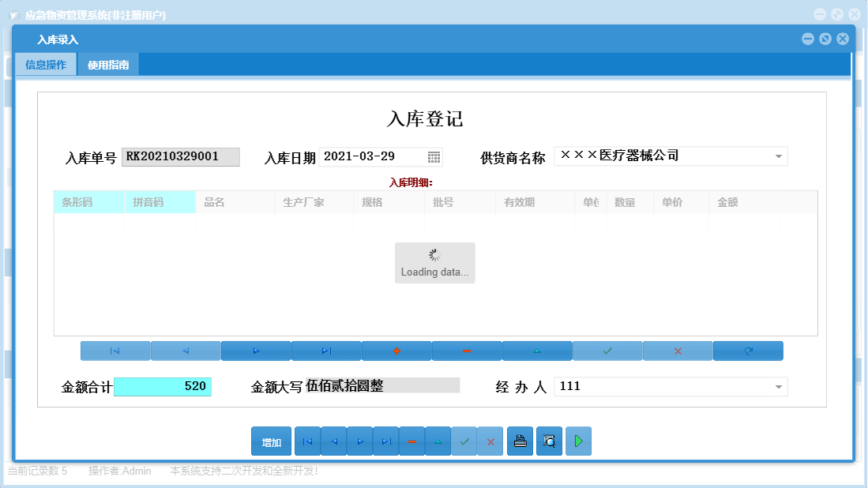Open the 经办人 operator dropdown

777,386
